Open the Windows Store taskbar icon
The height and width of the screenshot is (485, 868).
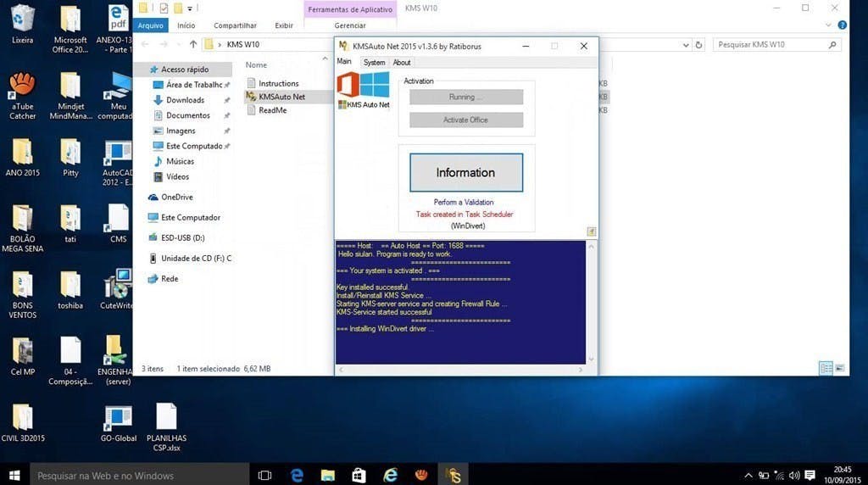pyautogui.click(x=359, y=475)
